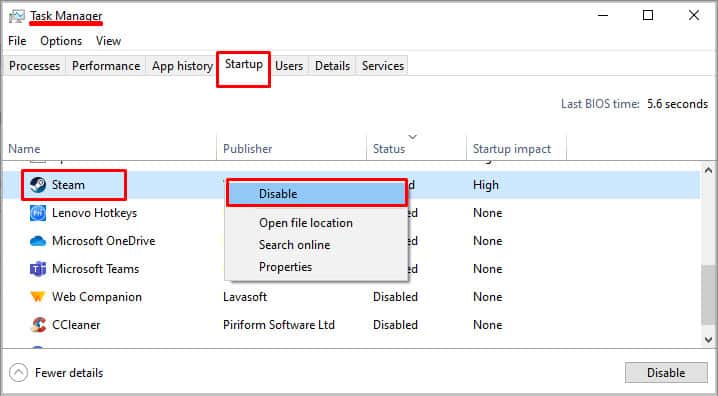
Task: Click the scrollbar up arrow
Action: tap(708, 170)
